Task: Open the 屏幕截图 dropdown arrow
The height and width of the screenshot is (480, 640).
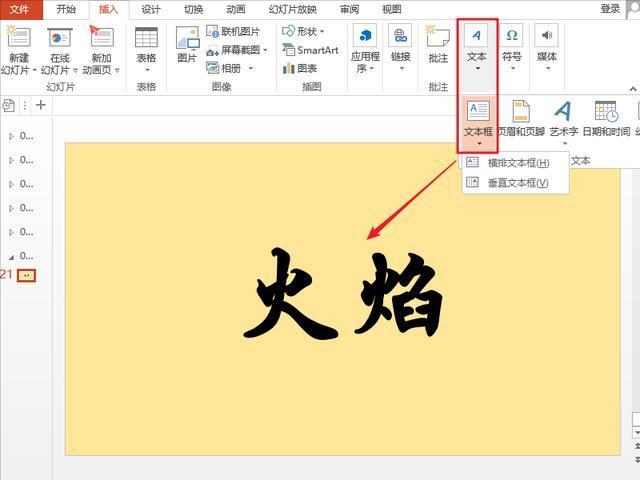Action: (x=265, y=50)
